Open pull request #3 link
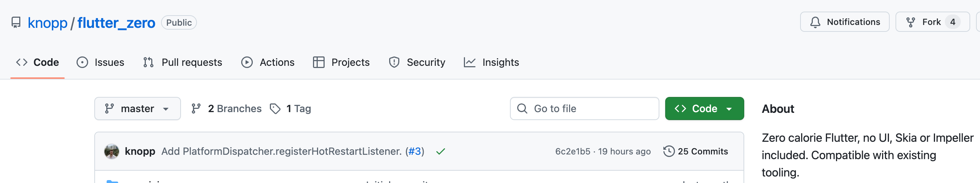 coord(415,152)
